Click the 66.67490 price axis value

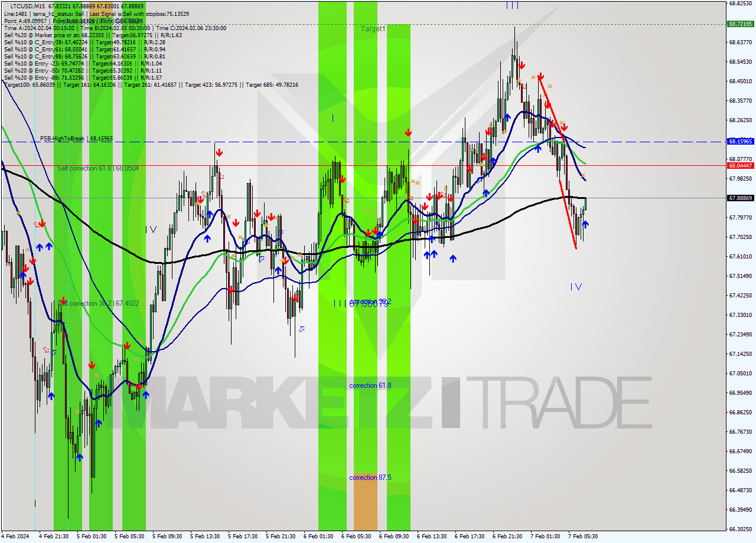pyautogui.click(x=741, y=451)
